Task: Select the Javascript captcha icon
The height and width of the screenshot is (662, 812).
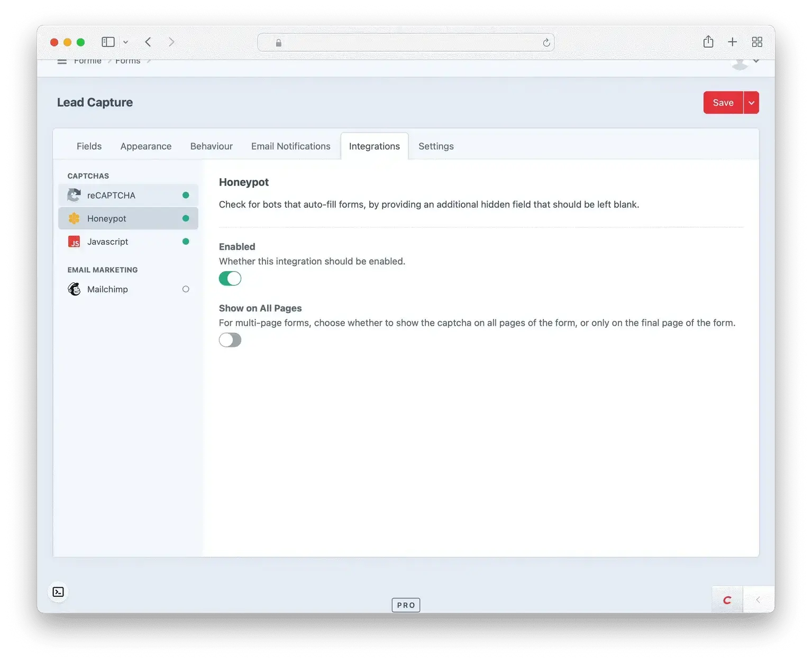Action: [x=74, y=241]
